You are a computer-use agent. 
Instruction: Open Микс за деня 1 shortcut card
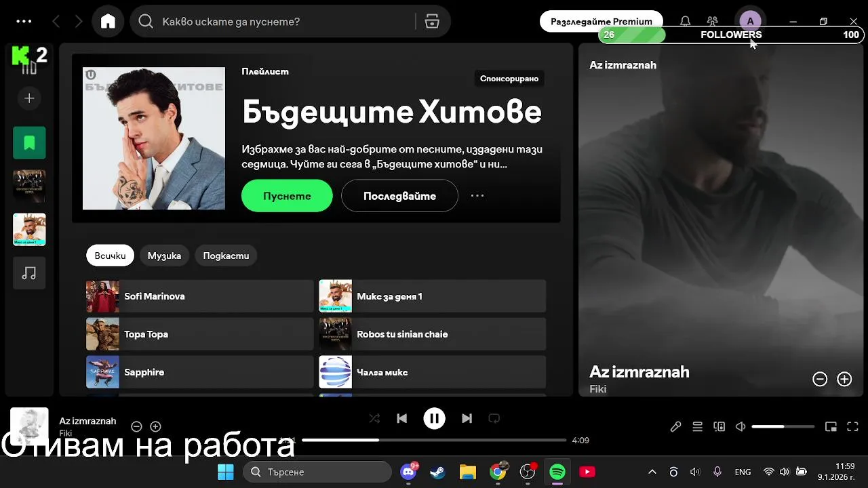pos(432,296)
